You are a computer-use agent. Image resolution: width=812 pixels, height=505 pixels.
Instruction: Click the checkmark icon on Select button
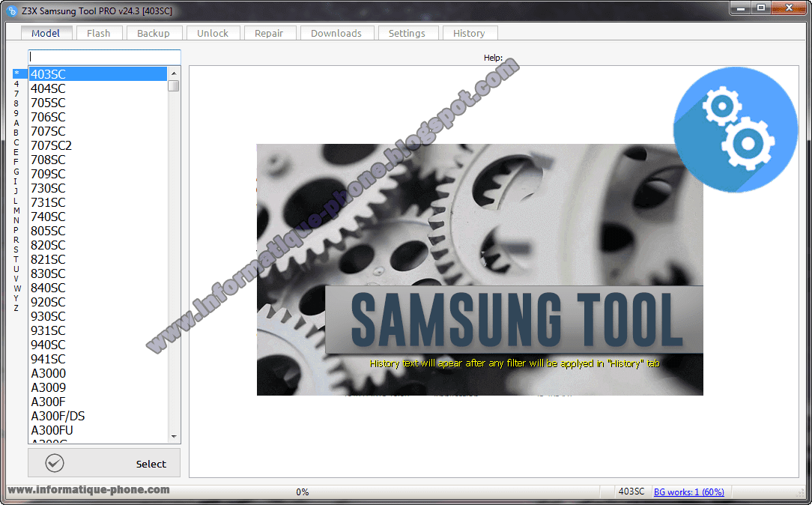click(x=55, y=463)
